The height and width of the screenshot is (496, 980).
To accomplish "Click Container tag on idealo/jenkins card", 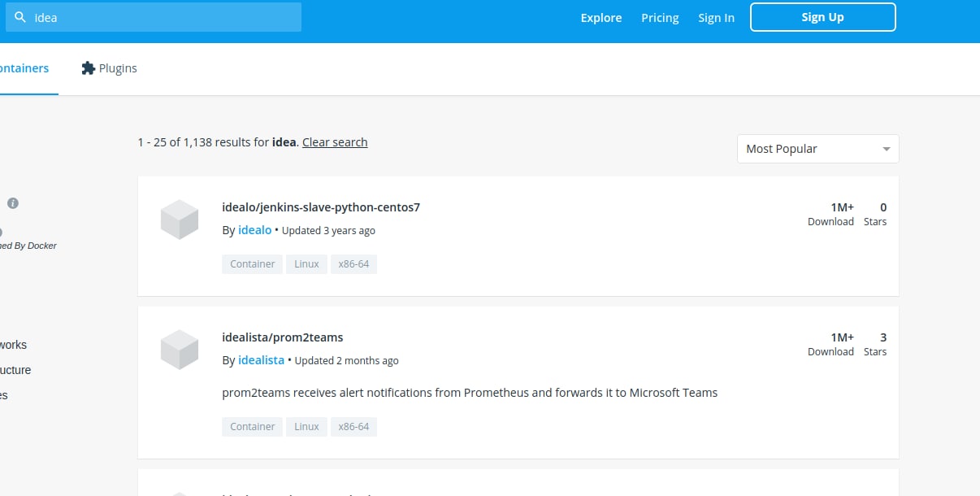I will pyautogui.click(x=253, y=264).
